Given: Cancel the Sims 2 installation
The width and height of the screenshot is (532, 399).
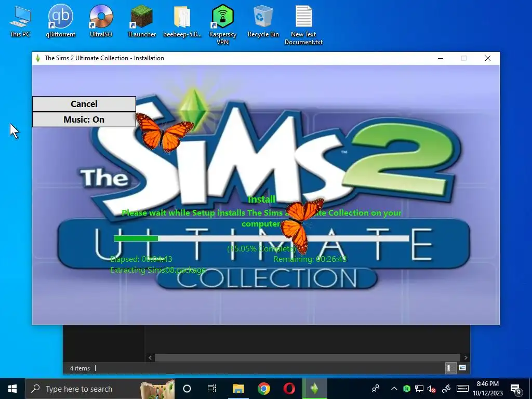Looking at the screenshot, I should pyautogui.click(x=84, y=104).
